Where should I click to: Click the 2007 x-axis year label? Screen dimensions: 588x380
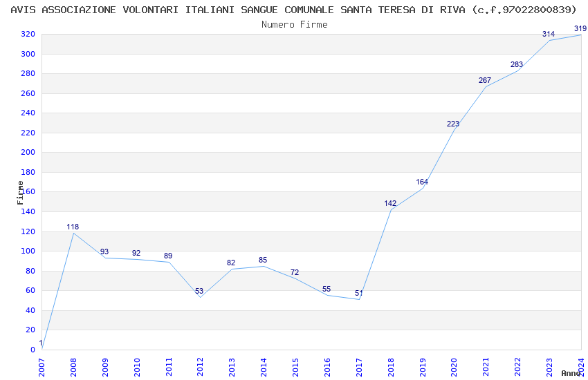(42, 368)
